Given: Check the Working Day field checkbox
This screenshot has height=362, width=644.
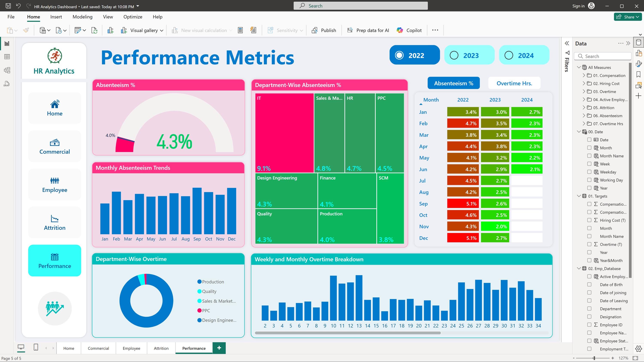Looking at the screenshot, I should click(x=589, y=180).
